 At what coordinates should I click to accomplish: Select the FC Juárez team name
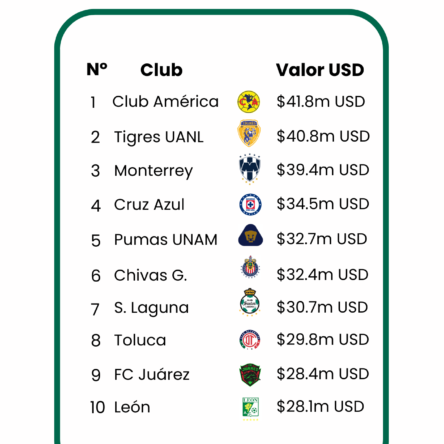click(x=152, y=374)
